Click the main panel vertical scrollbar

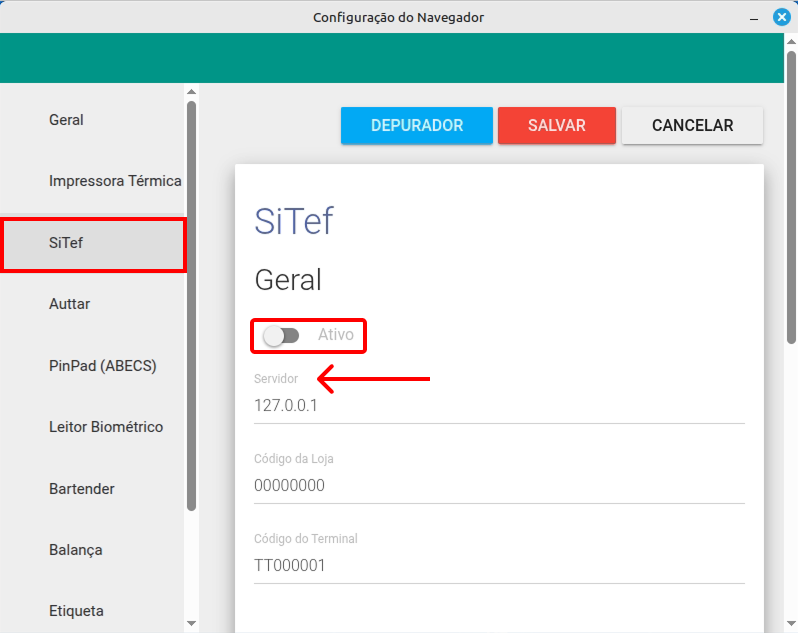click(x=791, y=200)
